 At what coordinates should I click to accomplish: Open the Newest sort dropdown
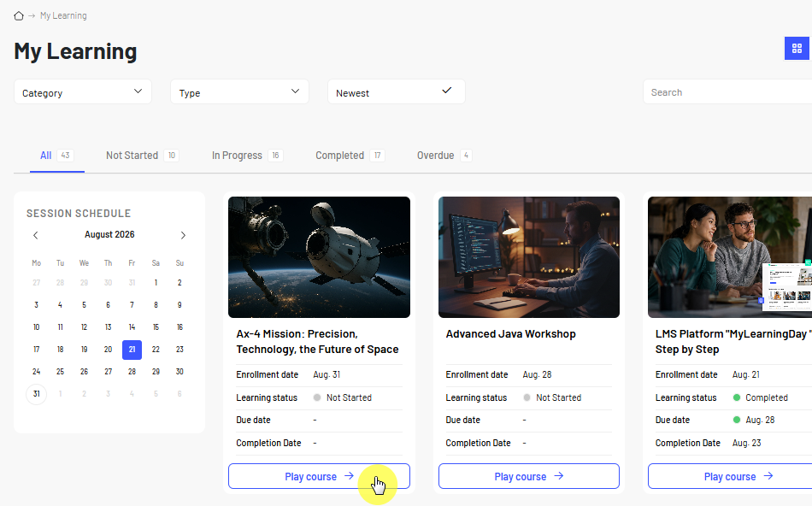click(396, 92)
